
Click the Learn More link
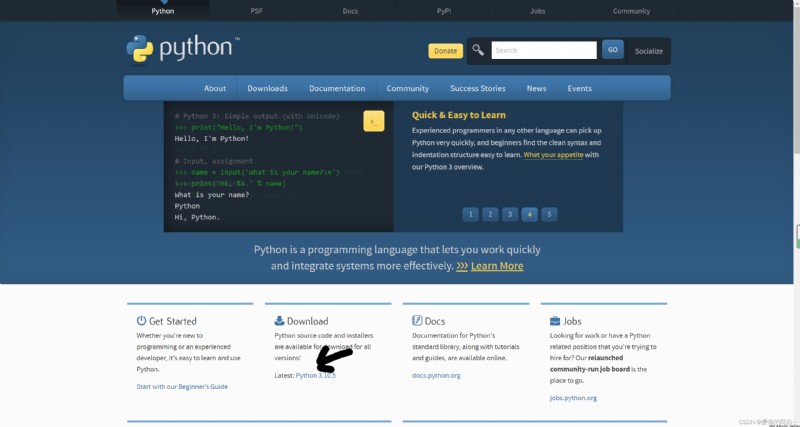497,266
